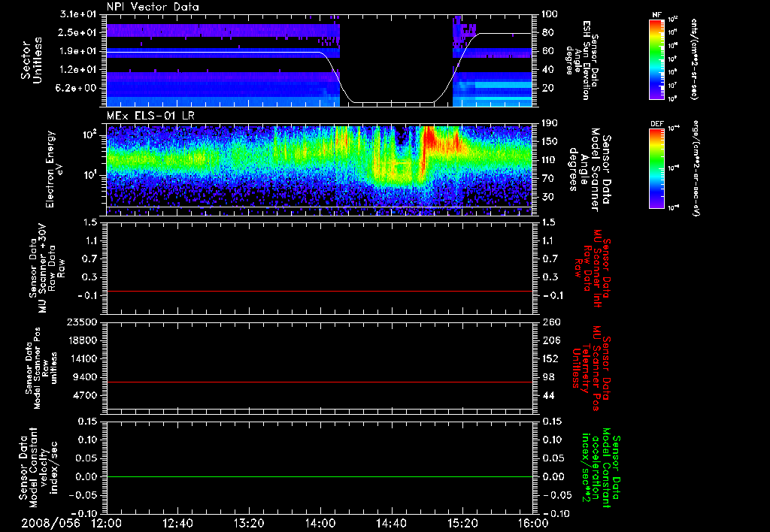Click the red line in the MU Scanner +30V panel
Viewport: 770px width, 532px height.
[x=320, y=291]
